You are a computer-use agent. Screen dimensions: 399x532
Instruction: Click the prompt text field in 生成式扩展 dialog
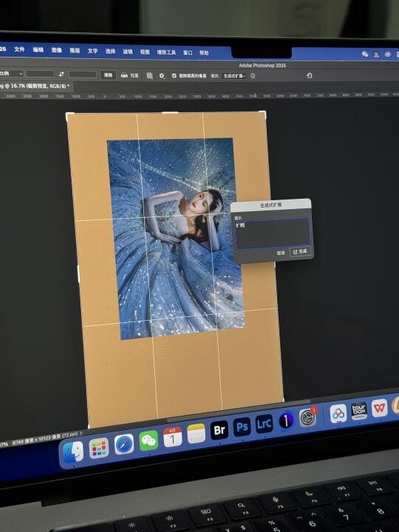pos(273,233)
